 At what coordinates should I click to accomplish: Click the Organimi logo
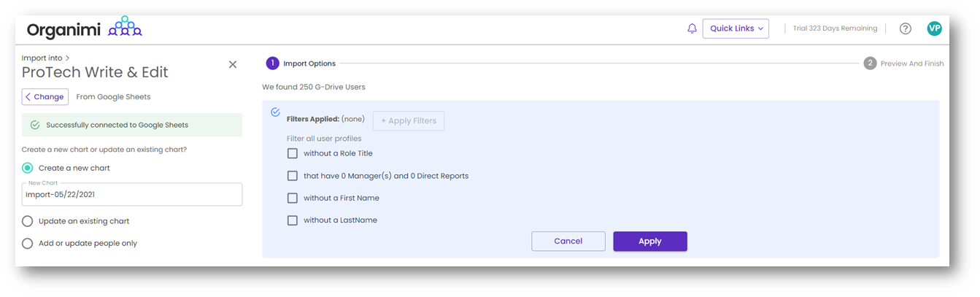pyautogui.click(x=84, y=29)
